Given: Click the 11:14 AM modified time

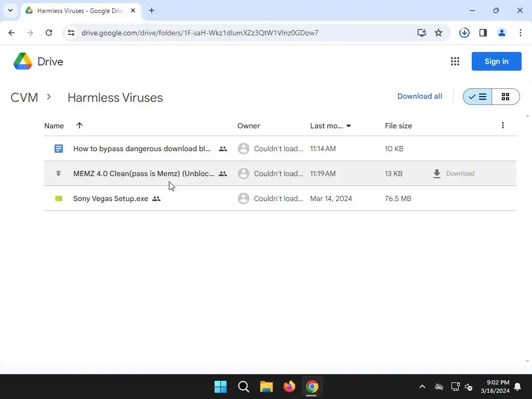Looking at the screenshot, I should [323, 149].
